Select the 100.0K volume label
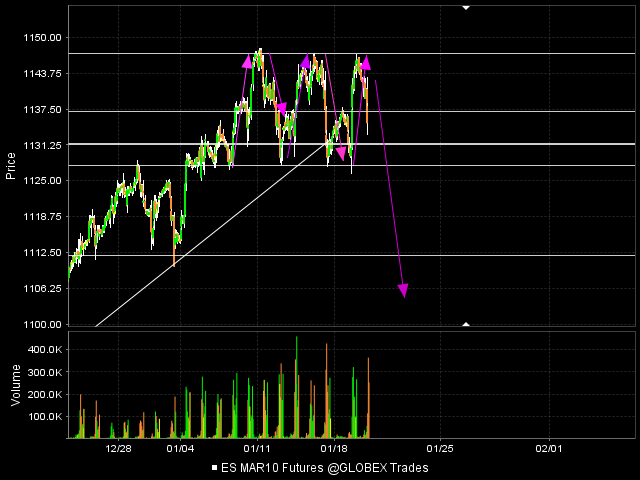 pos(45,417)
